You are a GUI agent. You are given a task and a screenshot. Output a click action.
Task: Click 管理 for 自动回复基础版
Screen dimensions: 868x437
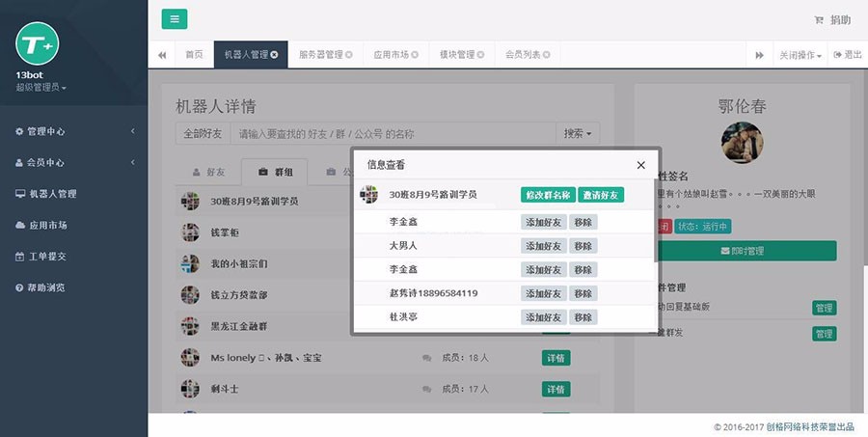pos(825,308)
